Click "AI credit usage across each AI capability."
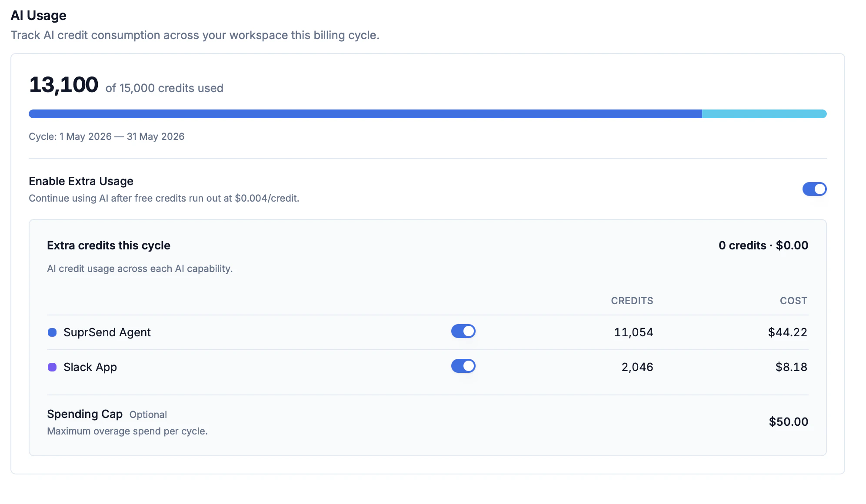The image size is (866, 504). 140,269
